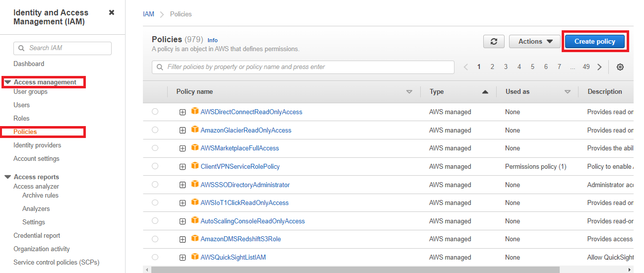Image resolution: width=644 pixels, height=273 pixels.
Task: Click the horizontal table scrollbar
Action: tap(355, 270)
